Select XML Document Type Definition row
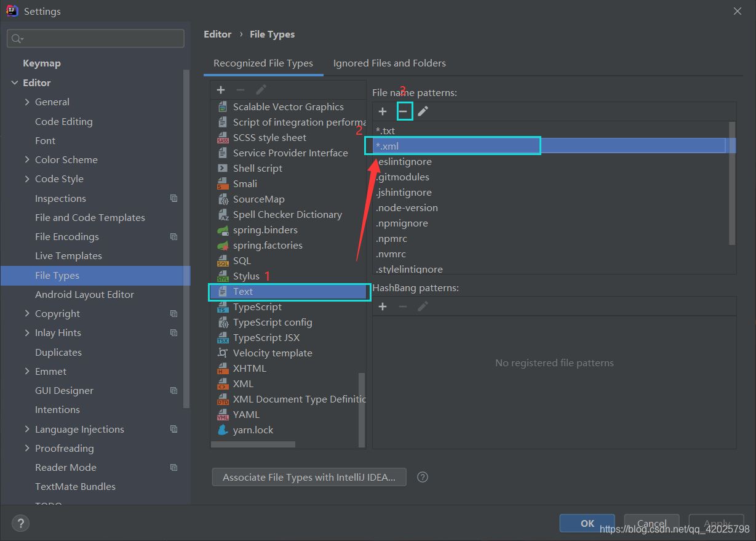756x541 pixels. (x=288, y=399)
